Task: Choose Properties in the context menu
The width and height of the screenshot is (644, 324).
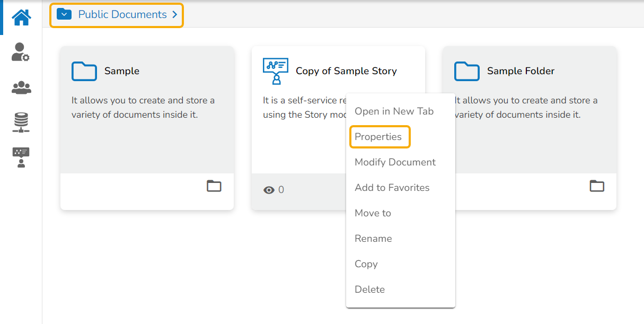Action: [378, 137]
